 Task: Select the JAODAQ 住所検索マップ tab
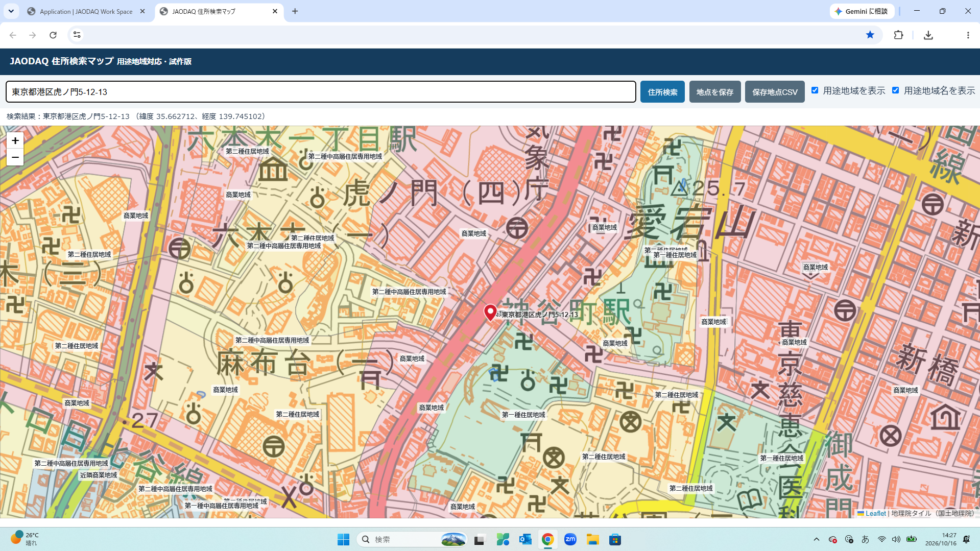pyautogui.click(x=220, y=11)
